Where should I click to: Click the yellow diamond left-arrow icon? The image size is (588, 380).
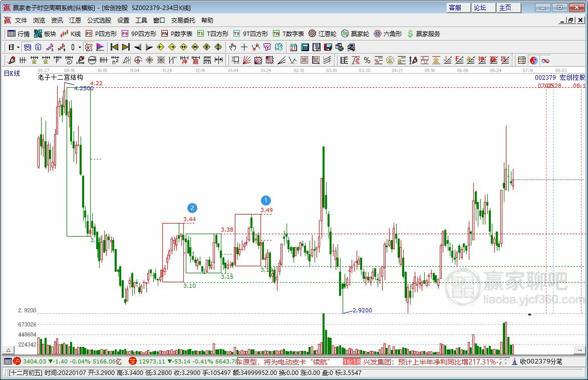(160, 47)
